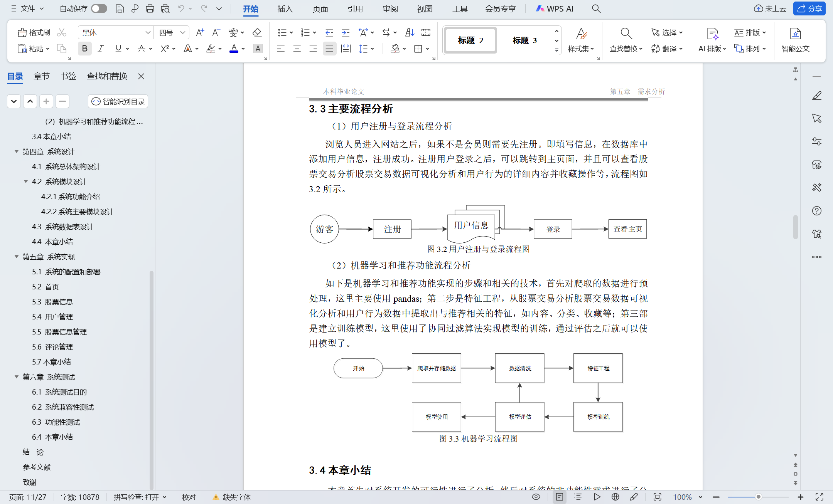The width and height of the screenshot is (833, 504).
Task: Click the redo arrow icon
Action: (204, 8)
